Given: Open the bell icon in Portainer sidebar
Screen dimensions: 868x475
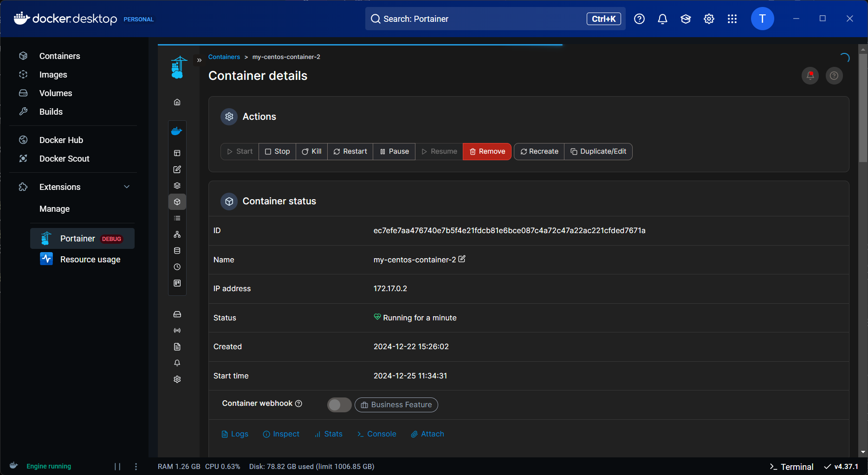Looking at the screenshot, I should 177,363.
